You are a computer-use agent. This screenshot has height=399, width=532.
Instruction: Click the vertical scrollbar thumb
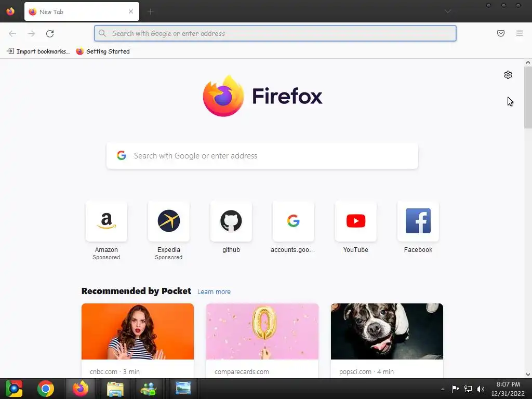coord(528,97)
